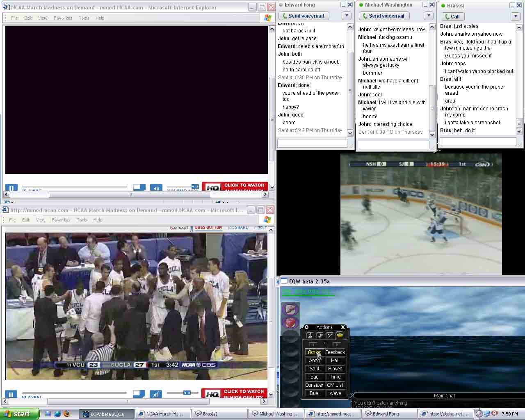Image resolution: width=525 pixels, height=420 pixels.
Task: Click the SHARE link above the video
Action: [238, 228]
